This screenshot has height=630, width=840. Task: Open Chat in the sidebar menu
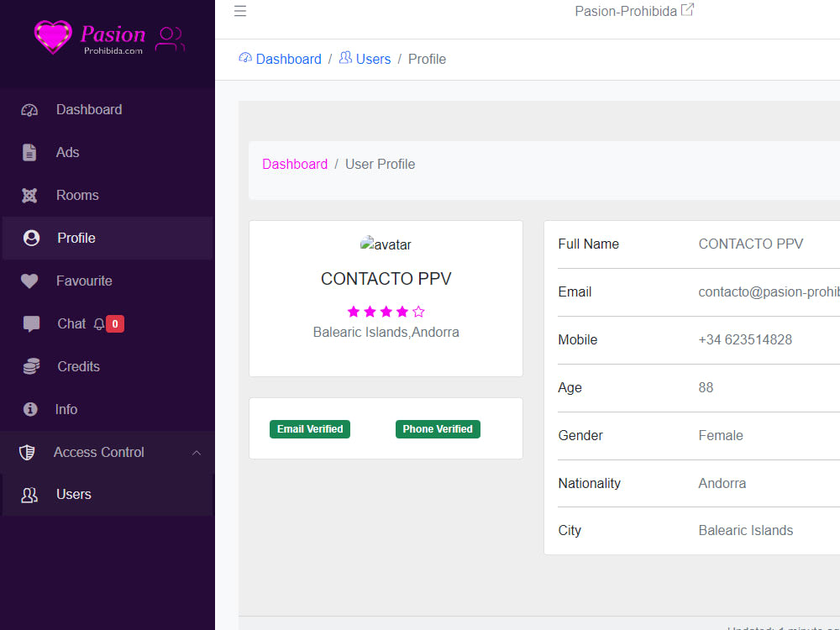pos(71,323)
